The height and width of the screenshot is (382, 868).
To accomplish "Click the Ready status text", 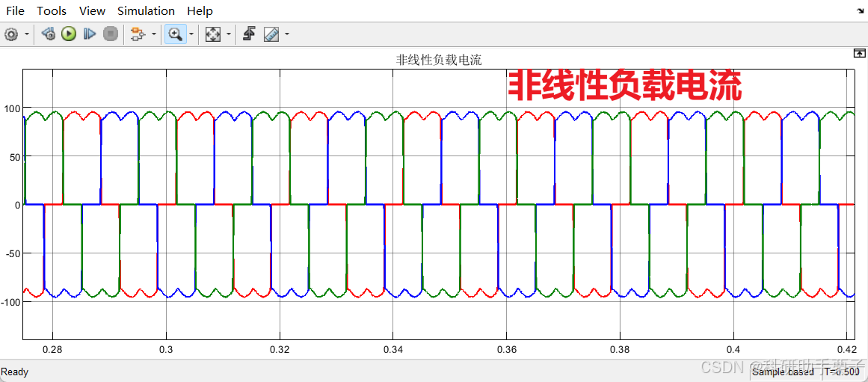I will (x=15, y=372).
